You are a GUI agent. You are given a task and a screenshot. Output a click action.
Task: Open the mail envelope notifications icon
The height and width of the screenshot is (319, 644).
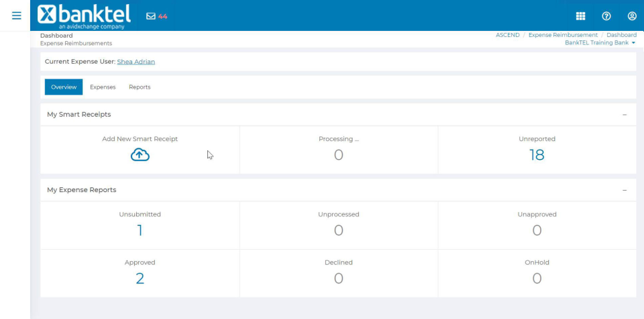tap(151, 16)
